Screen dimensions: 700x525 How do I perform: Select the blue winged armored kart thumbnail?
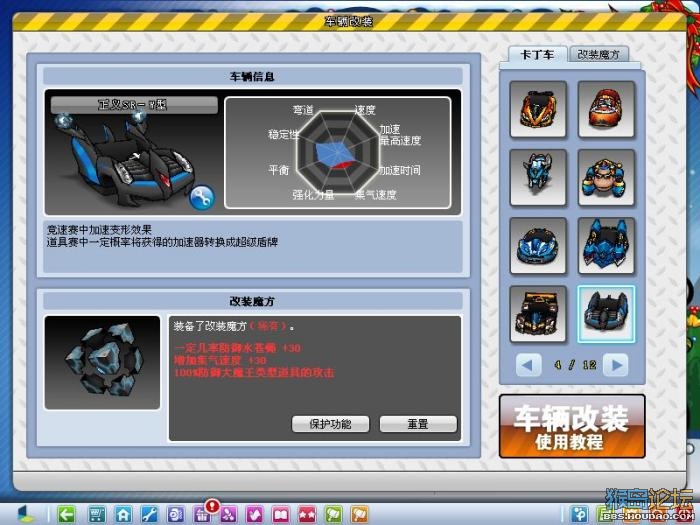pos(606,246)
